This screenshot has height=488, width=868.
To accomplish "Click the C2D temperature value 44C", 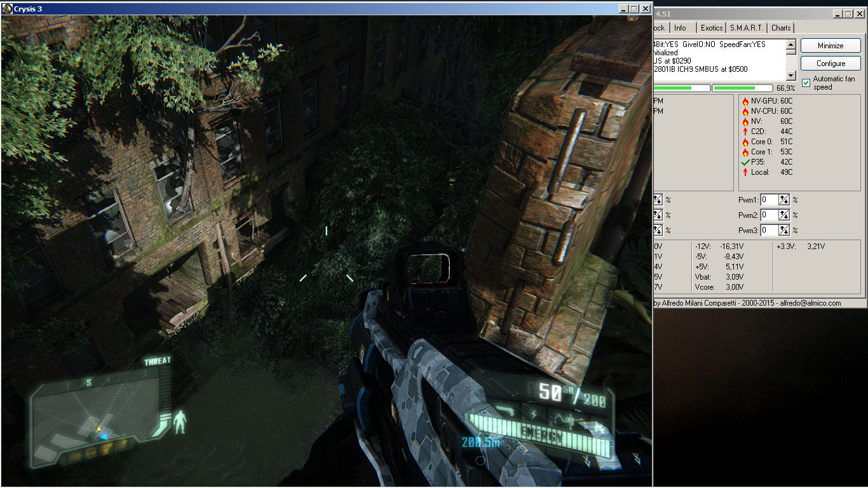I will (x=787, y=132).
